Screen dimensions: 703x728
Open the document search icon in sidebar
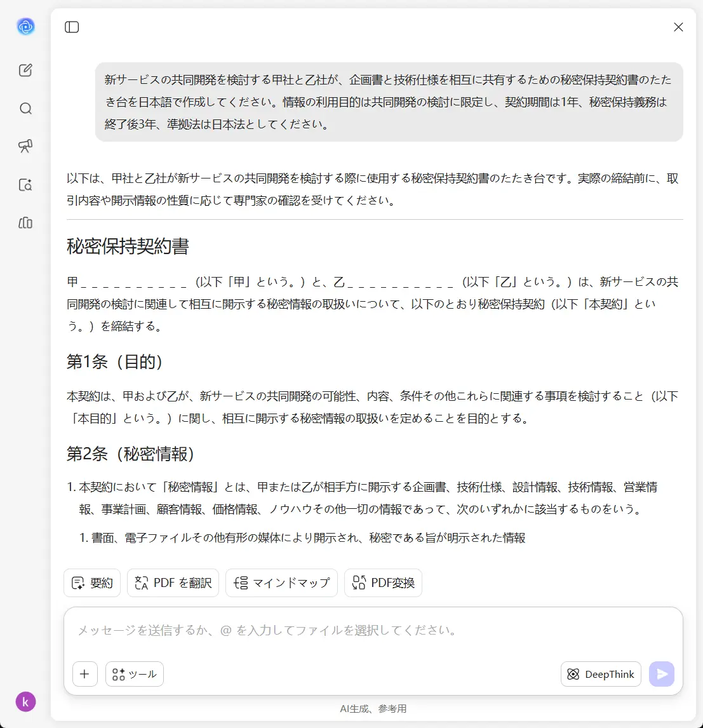coord(25,185)
